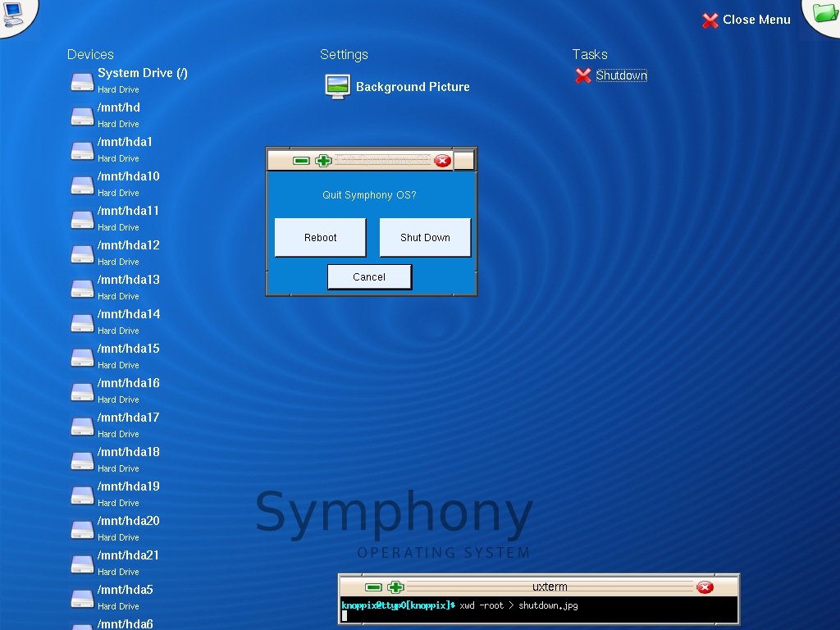
Task: Click the red X Close Menu icon
Action: click(x=710, y=21)
